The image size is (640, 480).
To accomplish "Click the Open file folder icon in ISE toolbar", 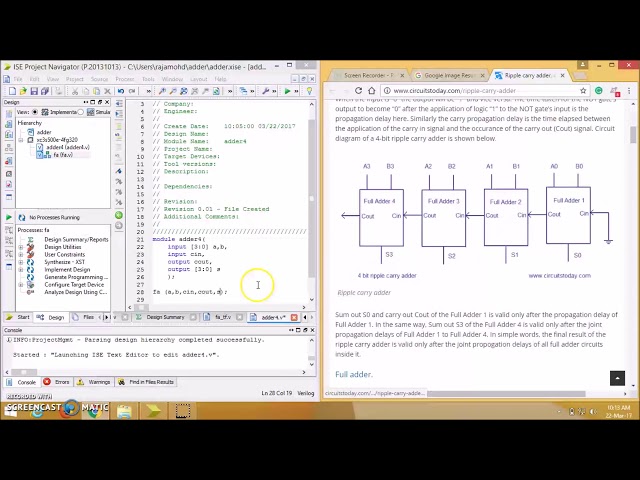I will 23,91.
